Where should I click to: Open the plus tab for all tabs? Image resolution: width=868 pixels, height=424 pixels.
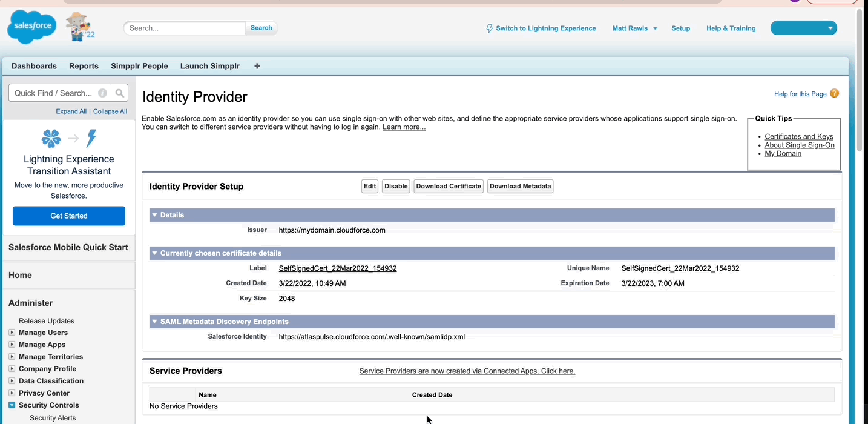tap(257, 66)
